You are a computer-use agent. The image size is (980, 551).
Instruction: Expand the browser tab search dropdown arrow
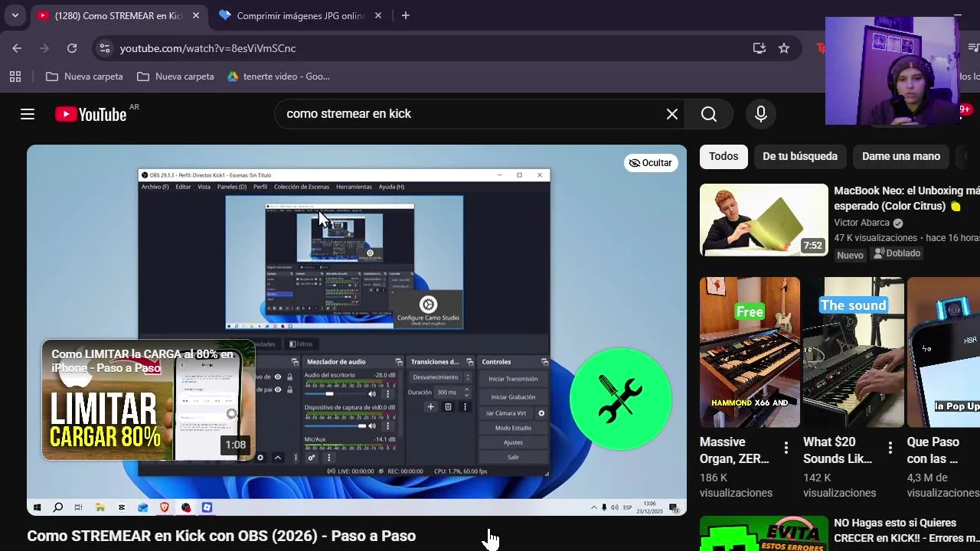pyautogui.click(x=15, y=15)
